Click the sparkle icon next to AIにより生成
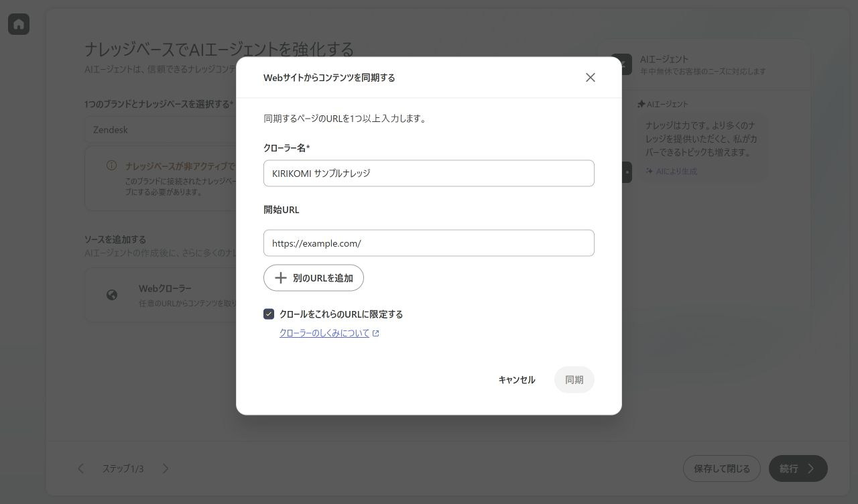The image size is (858, 504). [x=649, y=171]
